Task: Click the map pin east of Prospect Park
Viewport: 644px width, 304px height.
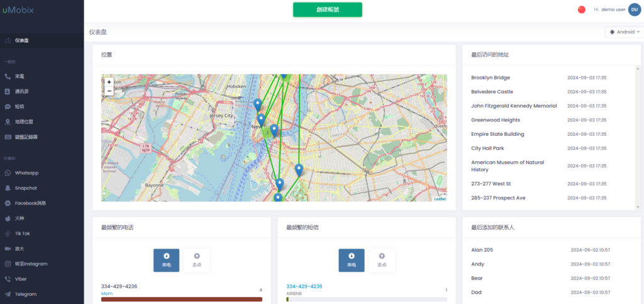Action: [x=299, y=170]
